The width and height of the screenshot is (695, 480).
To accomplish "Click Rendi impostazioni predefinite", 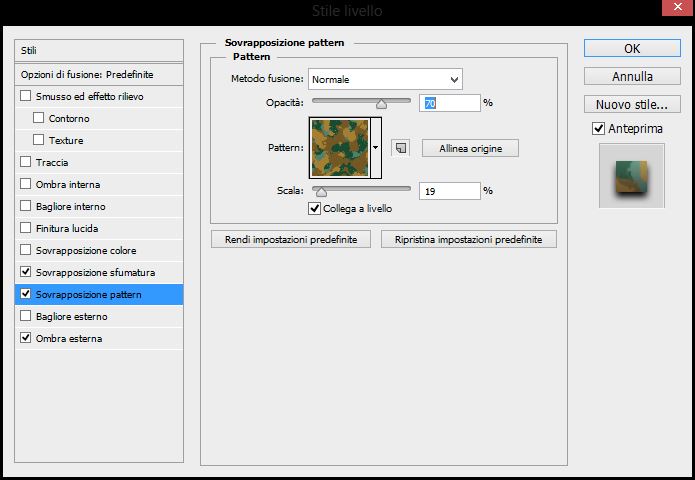I will (x=291, y=239).
